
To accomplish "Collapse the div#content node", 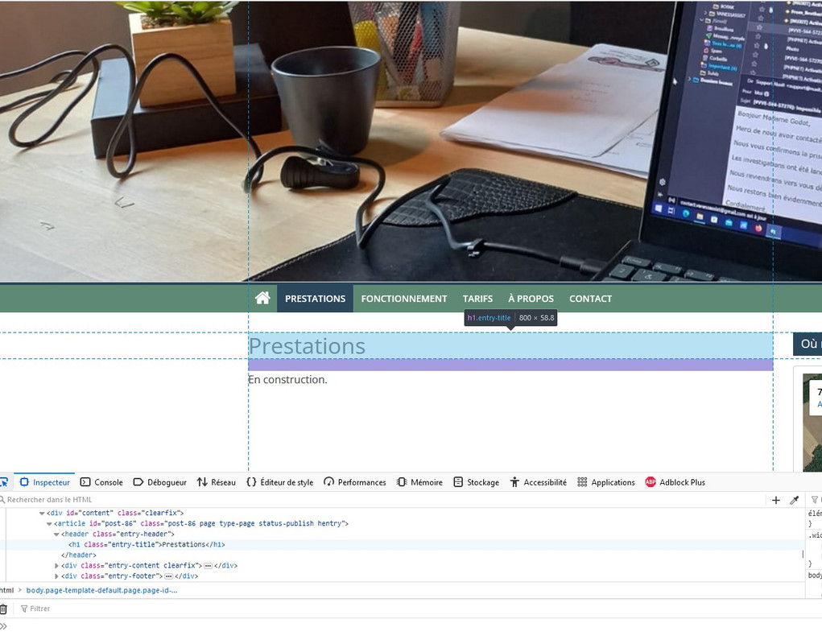I will pos(42,514).
